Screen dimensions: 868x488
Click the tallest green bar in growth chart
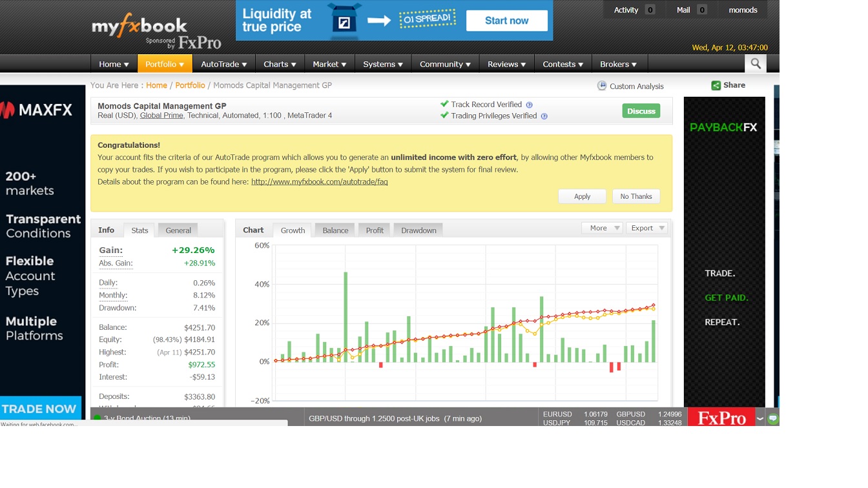[x=346, y=317]
